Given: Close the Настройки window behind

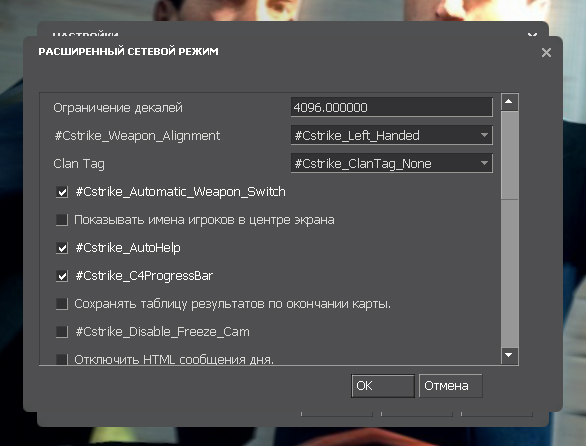Looking at the screenshot, I should (532, 35).
